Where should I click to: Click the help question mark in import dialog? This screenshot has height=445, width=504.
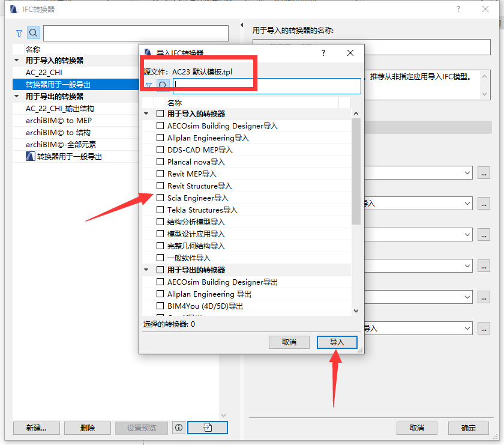(323, 53)
